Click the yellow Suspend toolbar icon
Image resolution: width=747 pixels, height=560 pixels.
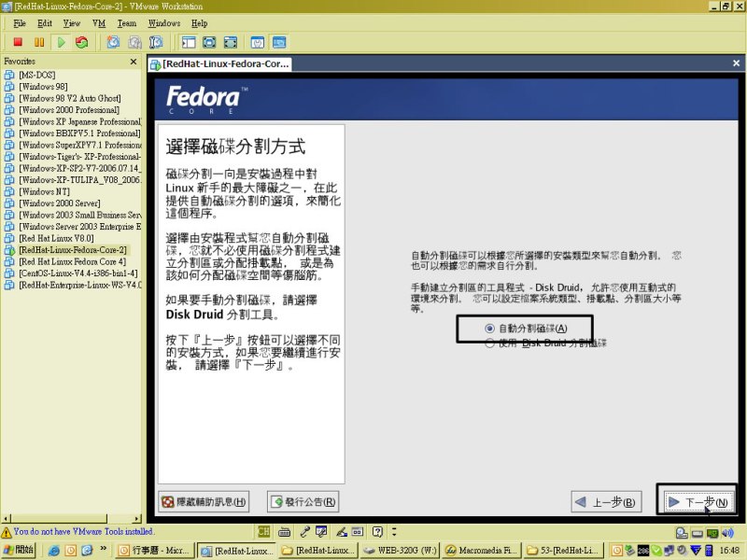pos(39,42)
